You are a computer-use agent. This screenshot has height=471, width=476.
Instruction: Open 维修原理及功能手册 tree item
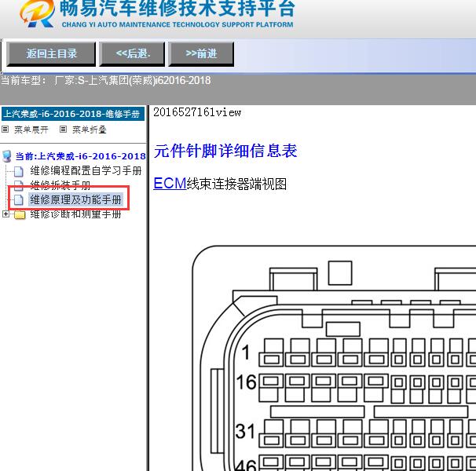pos(75,199)
